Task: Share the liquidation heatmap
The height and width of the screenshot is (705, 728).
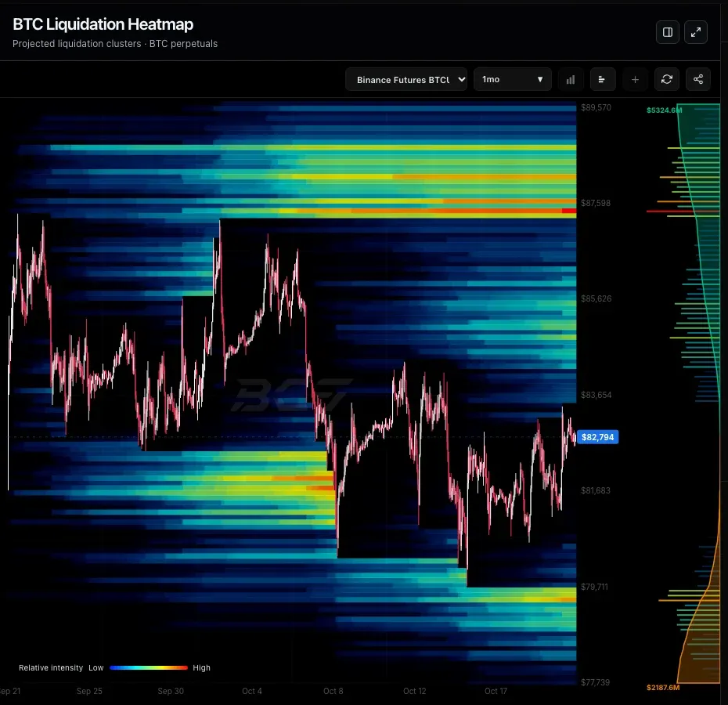Action: point(698,79)
